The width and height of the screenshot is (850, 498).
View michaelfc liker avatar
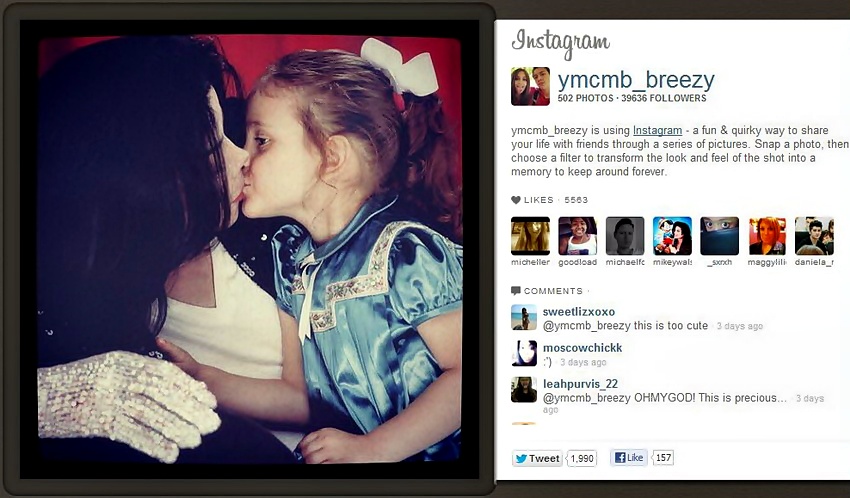(625, 236)
